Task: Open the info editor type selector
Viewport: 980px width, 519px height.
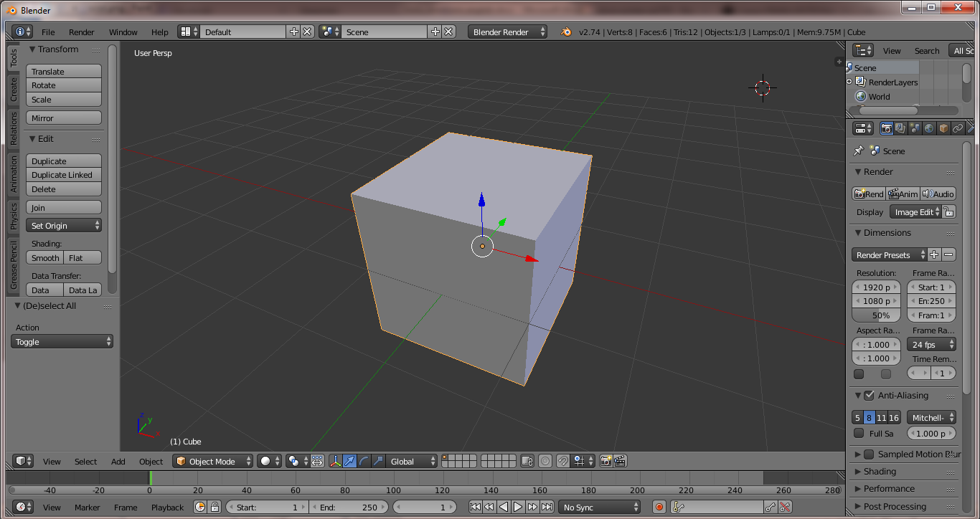Action: 22,32
